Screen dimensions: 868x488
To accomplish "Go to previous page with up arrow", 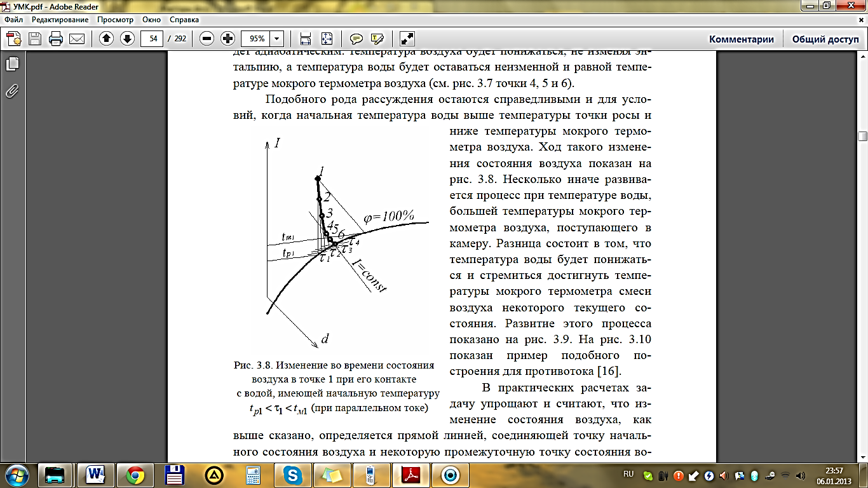I will [106, 39].
